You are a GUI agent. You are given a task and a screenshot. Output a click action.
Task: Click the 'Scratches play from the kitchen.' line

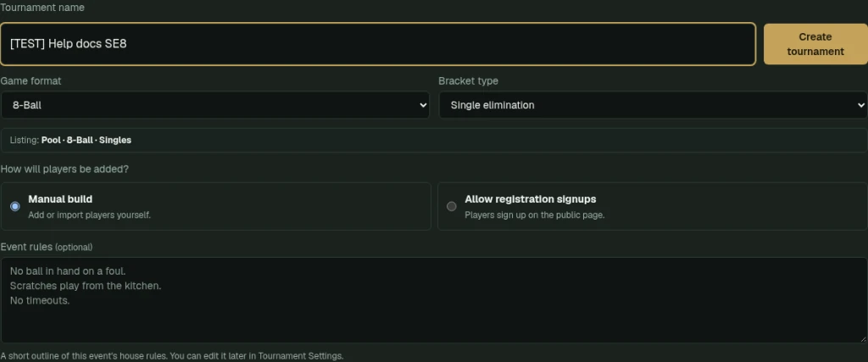pyautogui.click(x=86, y=287)
